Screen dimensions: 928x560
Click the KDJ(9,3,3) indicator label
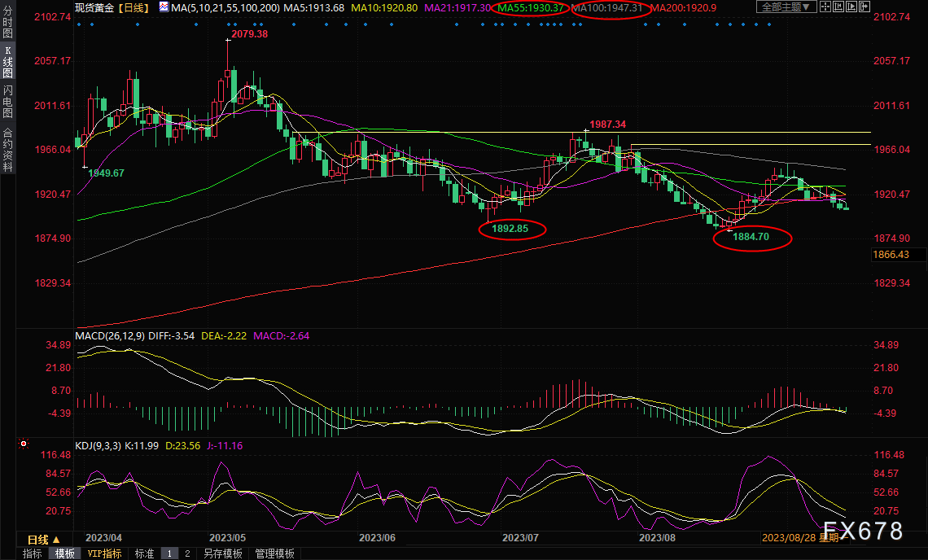pos(98,446)
